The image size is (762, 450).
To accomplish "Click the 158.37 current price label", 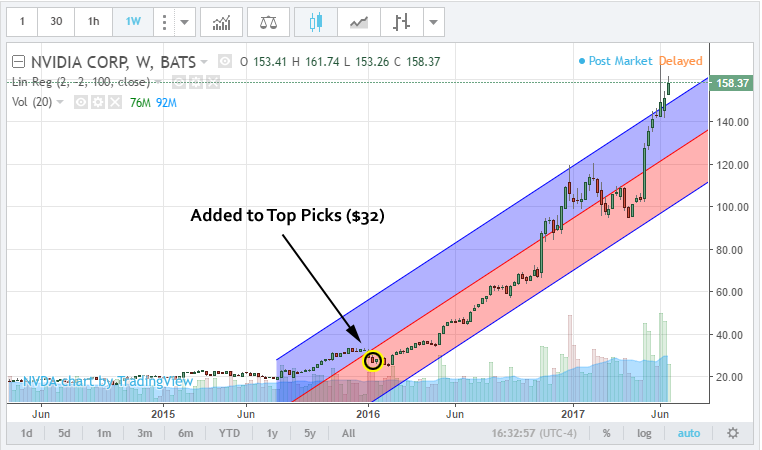I will pos(732,83).
